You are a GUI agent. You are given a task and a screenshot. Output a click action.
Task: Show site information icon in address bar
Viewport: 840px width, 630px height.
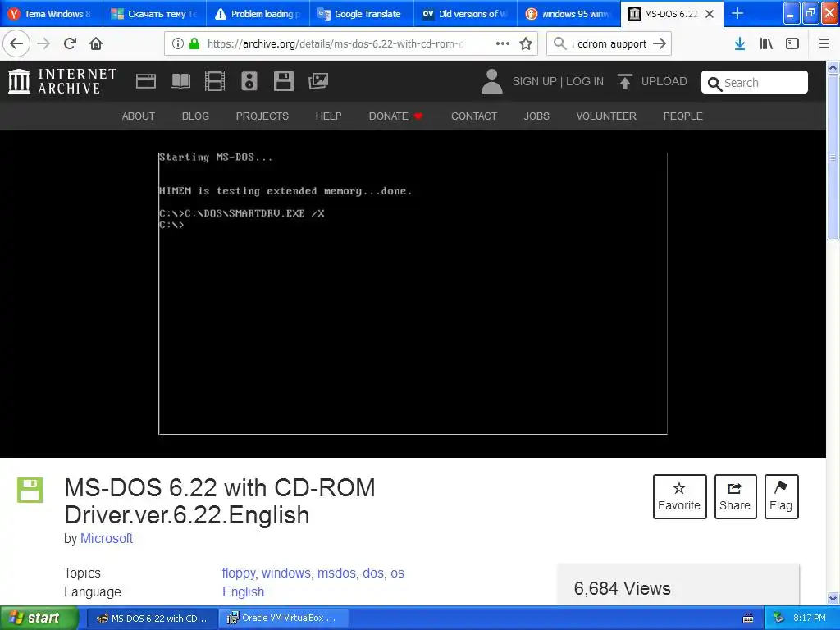coord(177,44)
